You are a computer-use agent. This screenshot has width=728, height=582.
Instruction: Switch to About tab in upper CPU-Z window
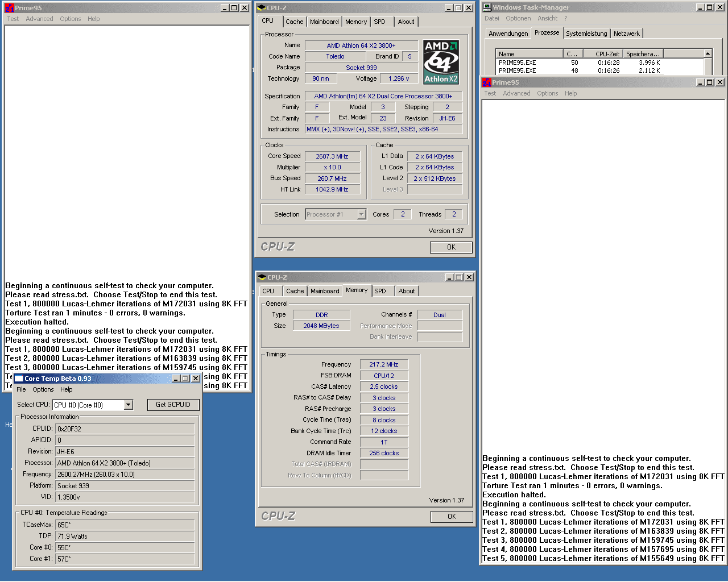click(x=406, y=22)
